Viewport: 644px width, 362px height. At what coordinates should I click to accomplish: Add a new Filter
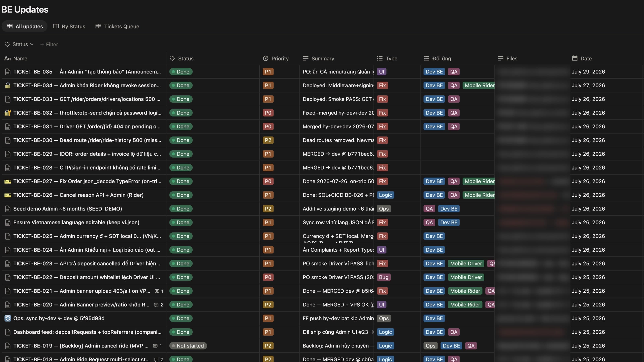(x=49, y=44)
